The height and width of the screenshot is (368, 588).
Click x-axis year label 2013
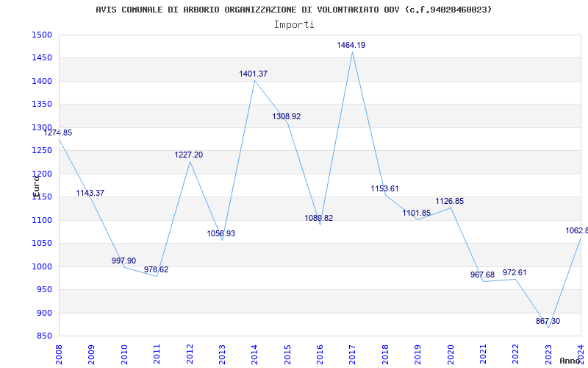(222, 355)
